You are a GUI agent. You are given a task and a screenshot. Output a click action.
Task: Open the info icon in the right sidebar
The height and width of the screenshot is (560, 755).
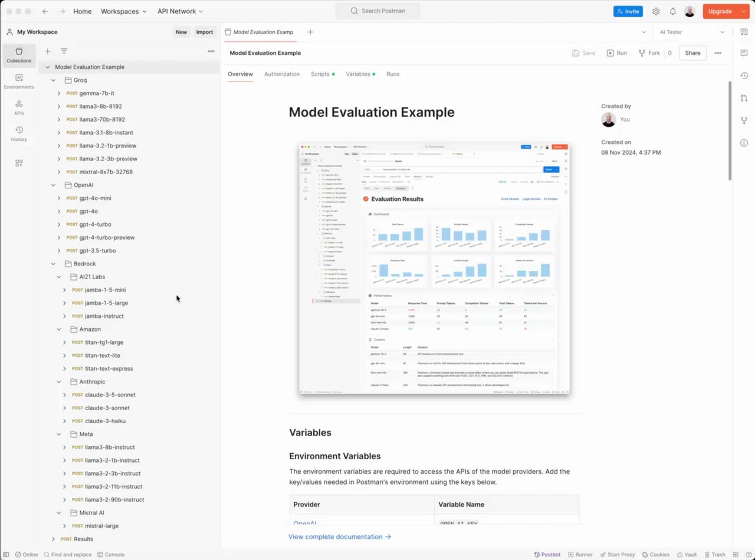(744, 143)
